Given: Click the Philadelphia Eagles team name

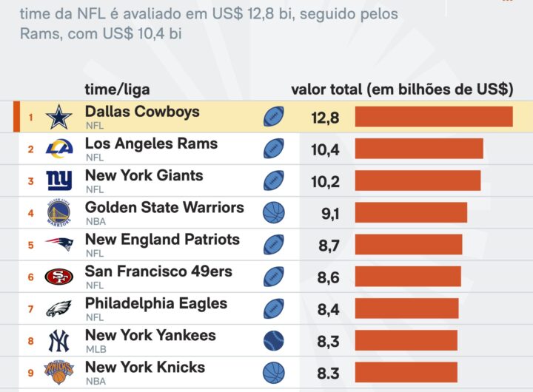Looking at the screenshot, I should click(x=156, y=303).
